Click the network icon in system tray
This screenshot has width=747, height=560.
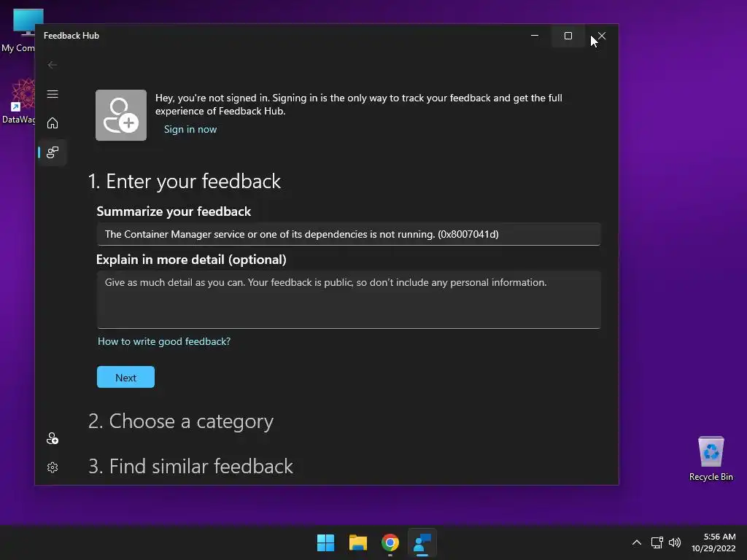click(657, 542)
